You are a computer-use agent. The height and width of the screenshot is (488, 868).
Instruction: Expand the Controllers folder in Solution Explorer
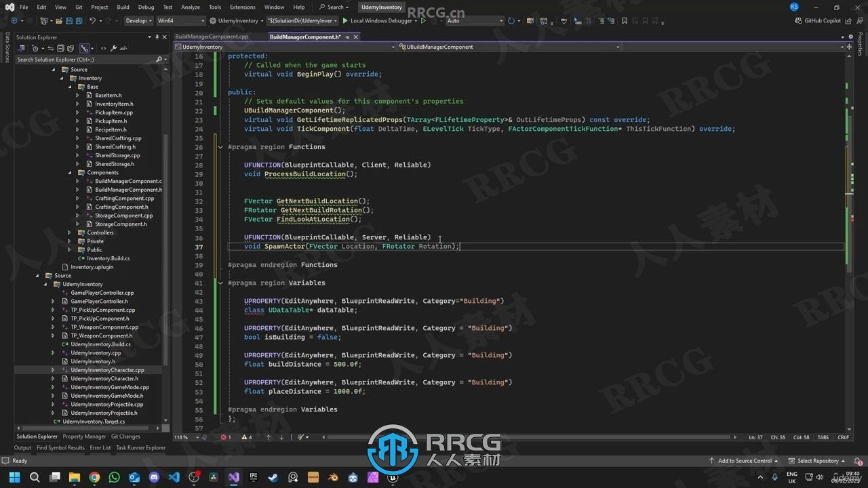click(x=70, y=232)
